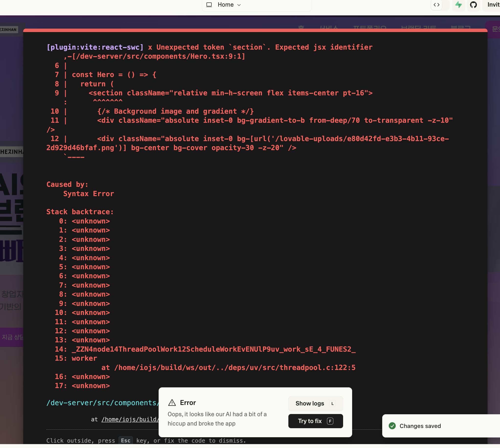Expand the Home page dropdown chevron

click(x=239, y=5)
